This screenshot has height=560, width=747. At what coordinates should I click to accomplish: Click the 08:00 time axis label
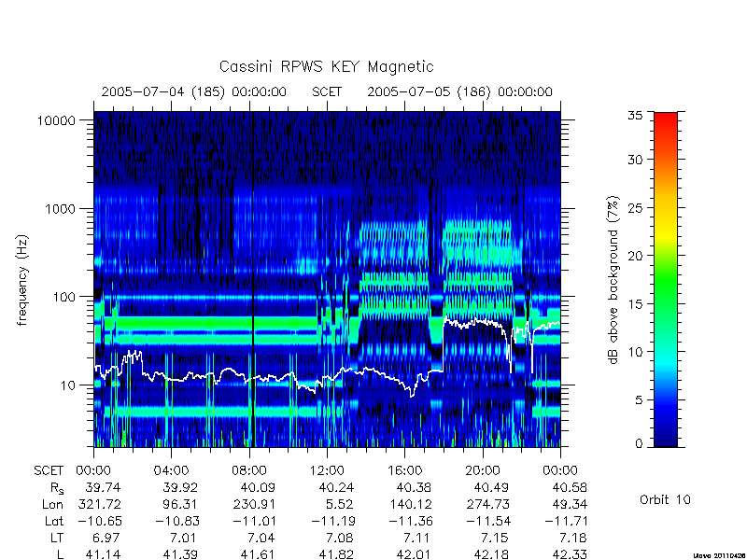pyautogui.click(x=249, y=471)
